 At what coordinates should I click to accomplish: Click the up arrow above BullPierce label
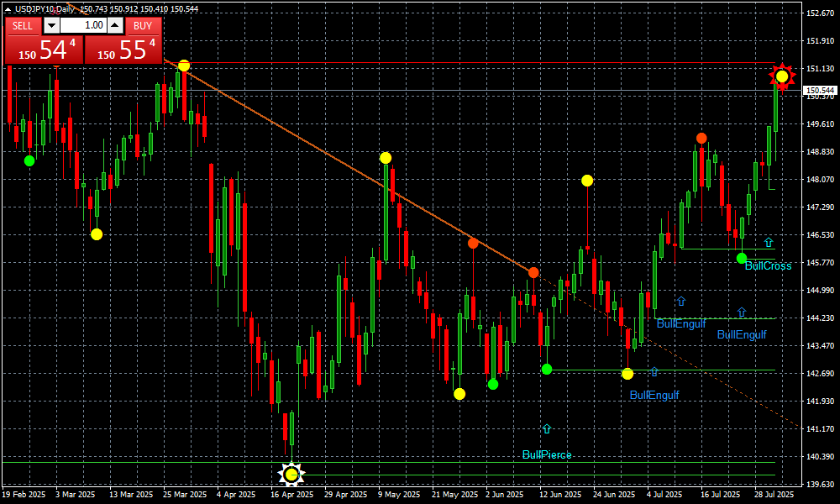pyautogui.click(x=547, y=428)
